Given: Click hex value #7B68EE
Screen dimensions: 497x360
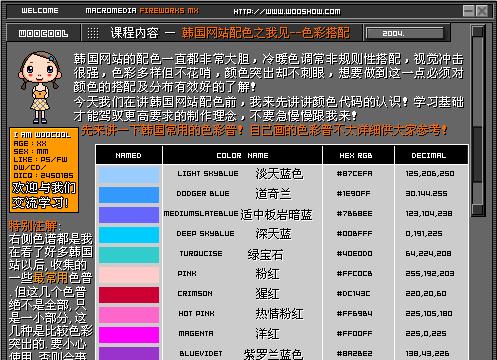Looking at the screenshot, I should [x=355, y=213].
